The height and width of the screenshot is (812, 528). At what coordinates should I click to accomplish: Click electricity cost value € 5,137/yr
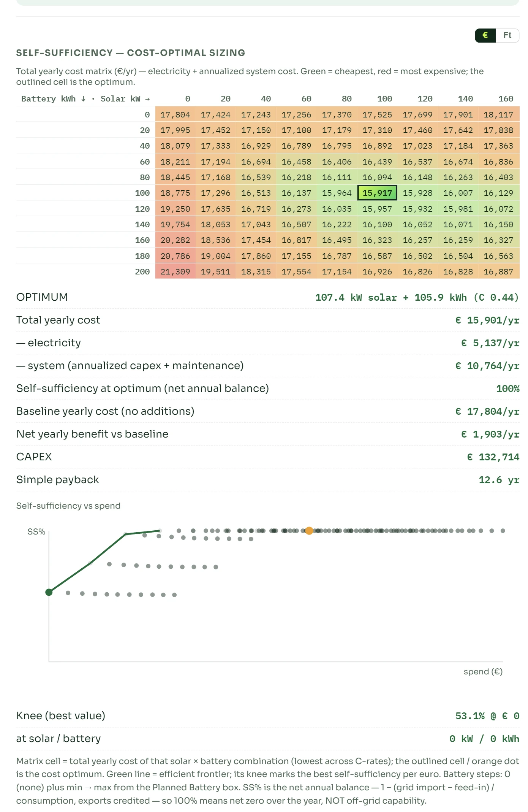pyautogui.click(x=490, y=343)
